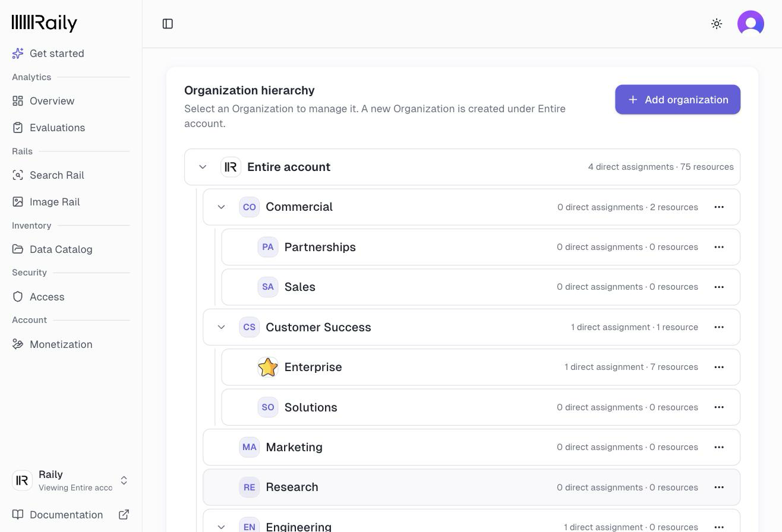Open more options for Solutions
This screenshot has height=532, width=782.
pyautogui.click(x=719, y=407)
